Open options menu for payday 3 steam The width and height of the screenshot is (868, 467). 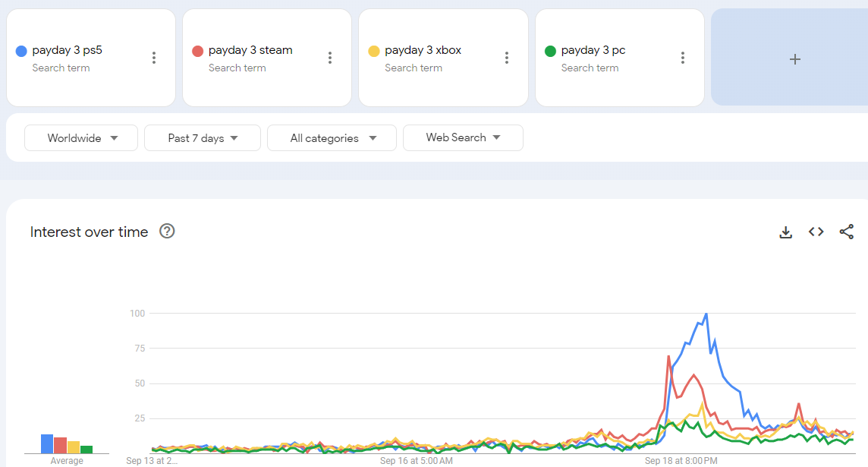330,58
